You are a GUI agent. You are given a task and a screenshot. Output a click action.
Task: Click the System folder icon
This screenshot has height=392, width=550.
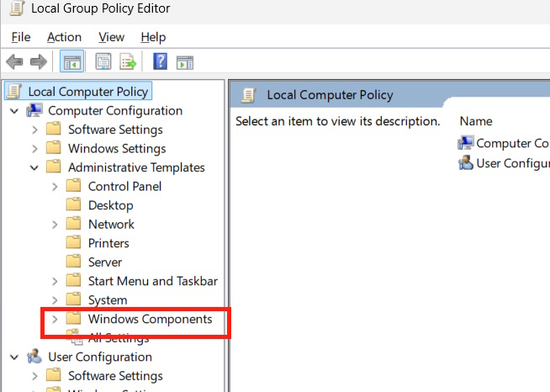tap(74, 299)
